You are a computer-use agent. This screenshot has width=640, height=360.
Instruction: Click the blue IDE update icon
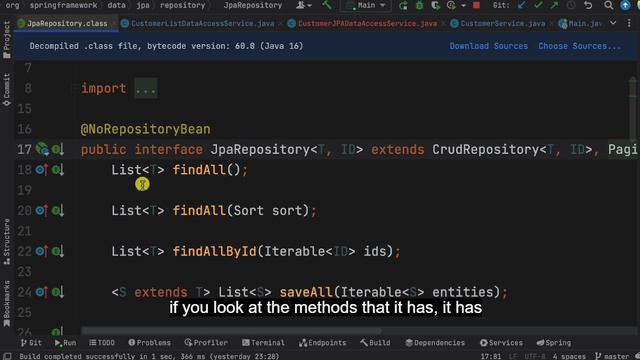click(x=625, y=5)
